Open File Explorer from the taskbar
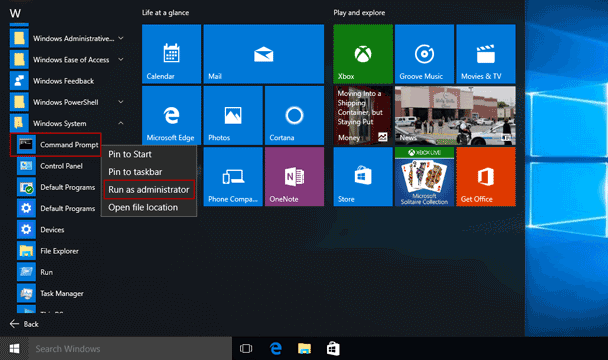Screen dimensions: 608x360 click(304, 349)
